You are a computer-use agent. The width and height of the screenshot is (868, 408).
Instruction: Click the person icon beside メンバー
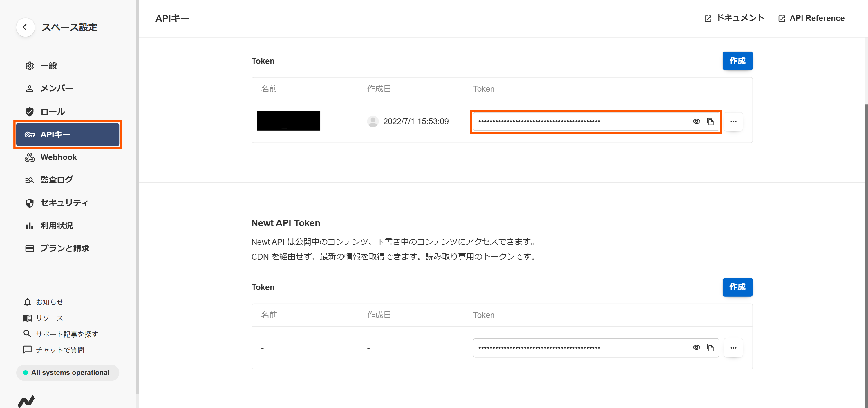tap(30, 89)
